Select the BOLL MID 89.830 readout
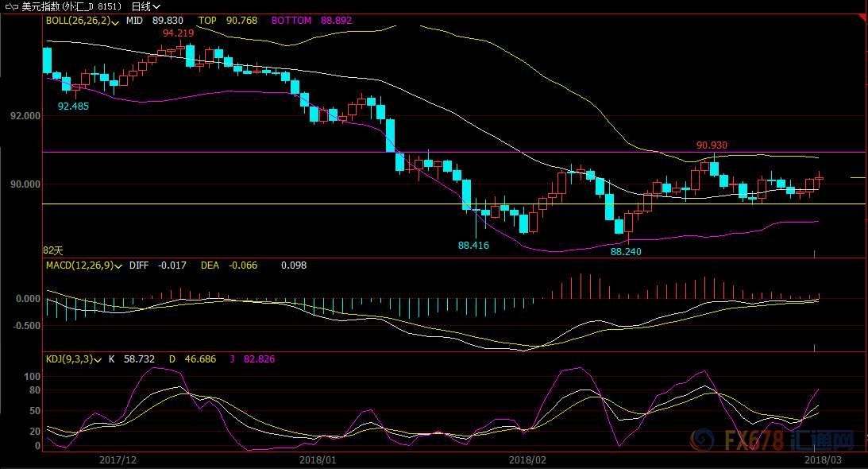Viewport: 868px width, 469px height. (x=154, y=21)
